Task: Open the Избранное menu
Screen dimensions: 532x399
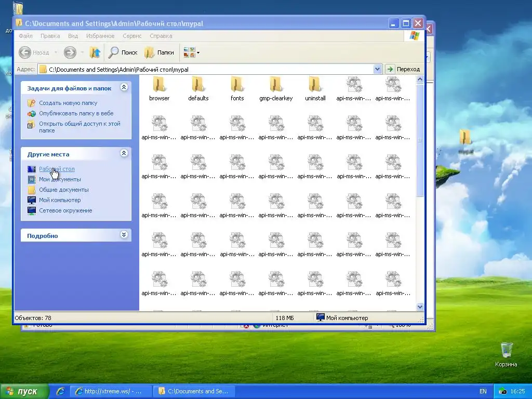Action: 100,36
